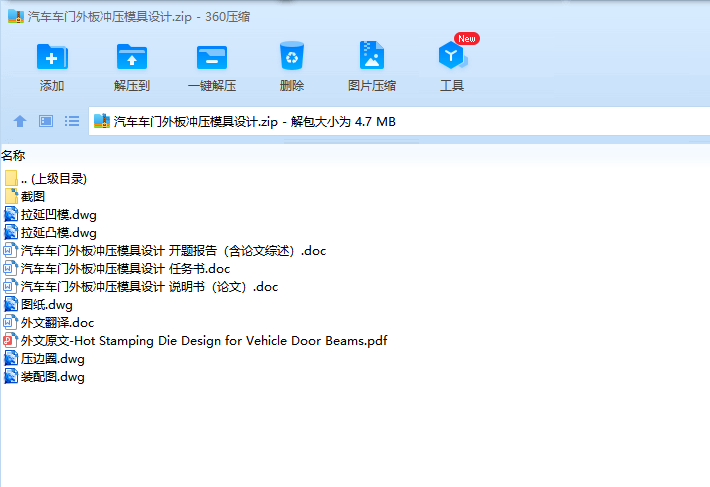Click the folder icon of 截图
710x487 pixels.
tap(11, 196)
